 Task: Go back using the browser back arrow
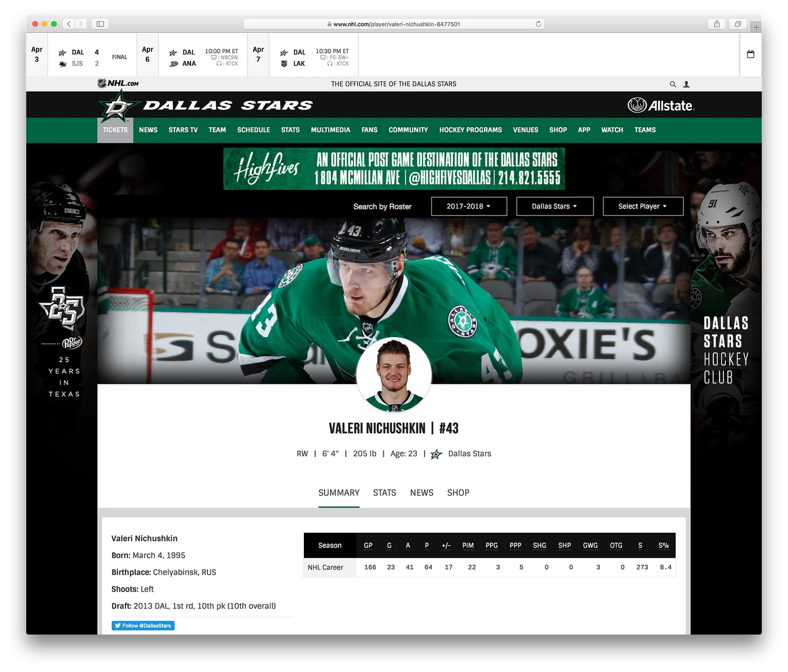coord(69,24)
